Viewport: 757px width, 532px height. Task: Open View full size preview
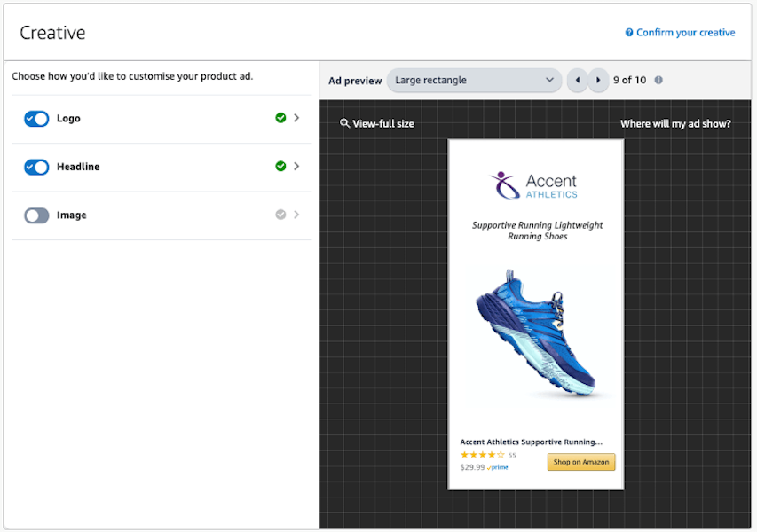pyautogui.click(x=383, y=124)
